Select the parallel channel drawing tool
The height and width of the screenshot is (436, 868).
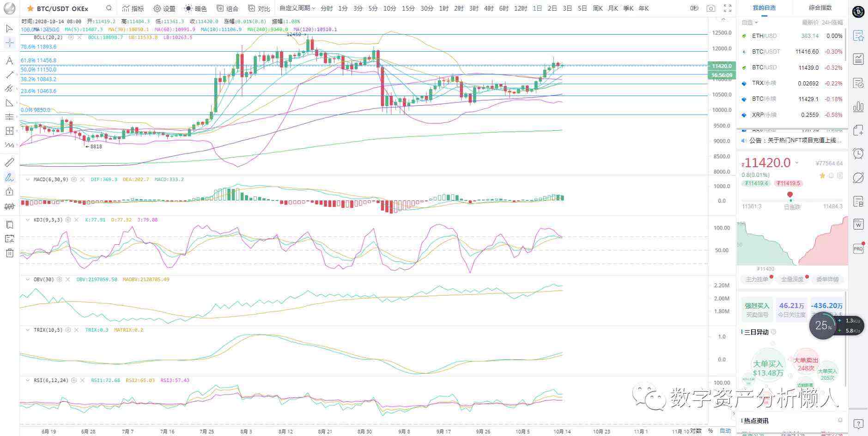9,88
